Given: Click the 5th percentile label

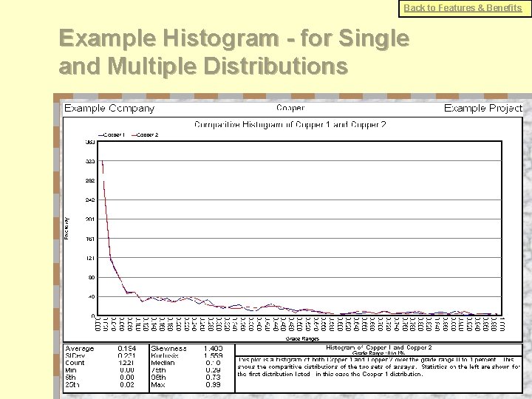Looking at the screenshot, I should (71, 378).
